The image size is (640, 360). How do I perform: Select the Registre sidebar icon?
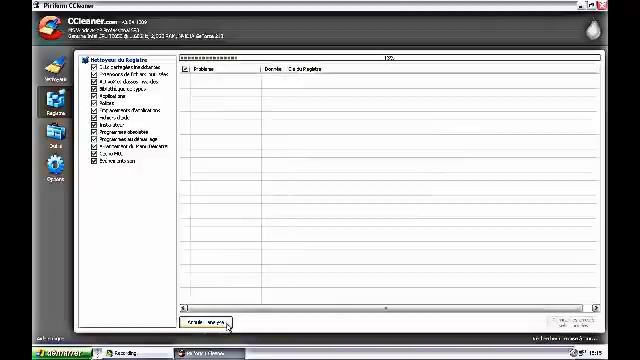click(x=55, y=102)
